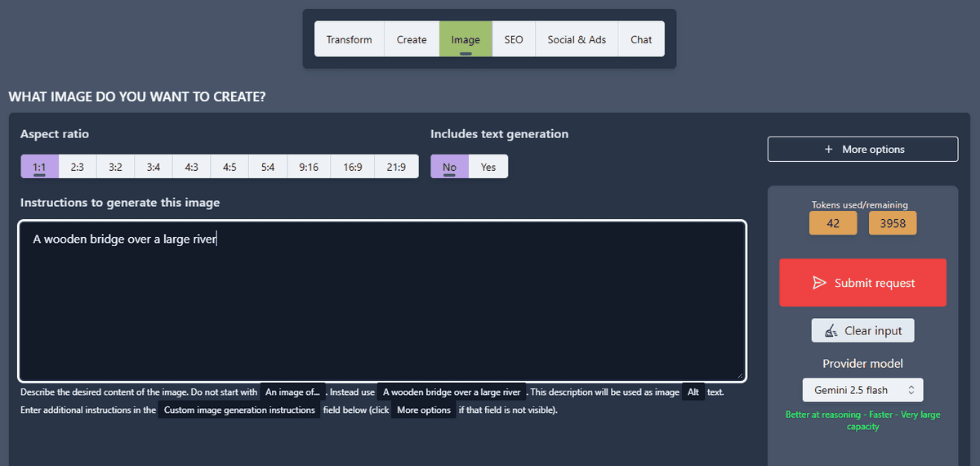Screen dimensions: 980x466
Task: Enable text generation by selecting Yes
Action: tap(488, 167)
